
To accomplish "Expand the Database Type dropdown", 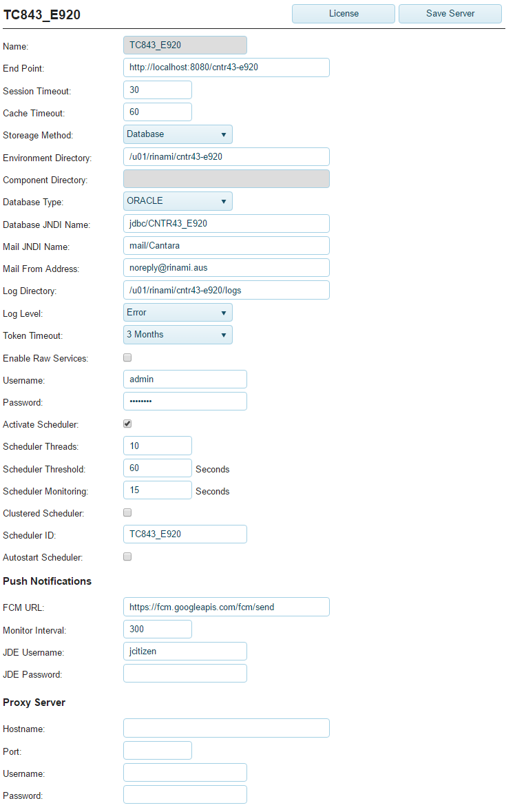I will coord(178,201).
